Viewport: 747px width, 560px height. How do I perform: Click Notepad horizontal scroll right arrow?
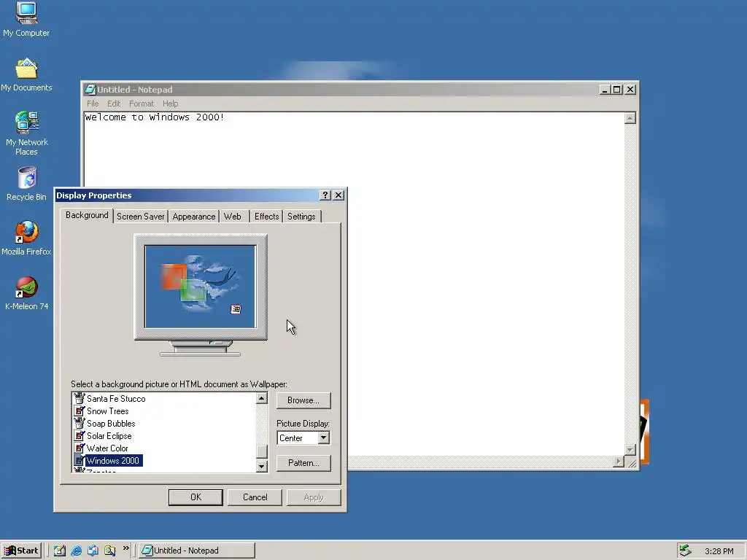point(619,461)
